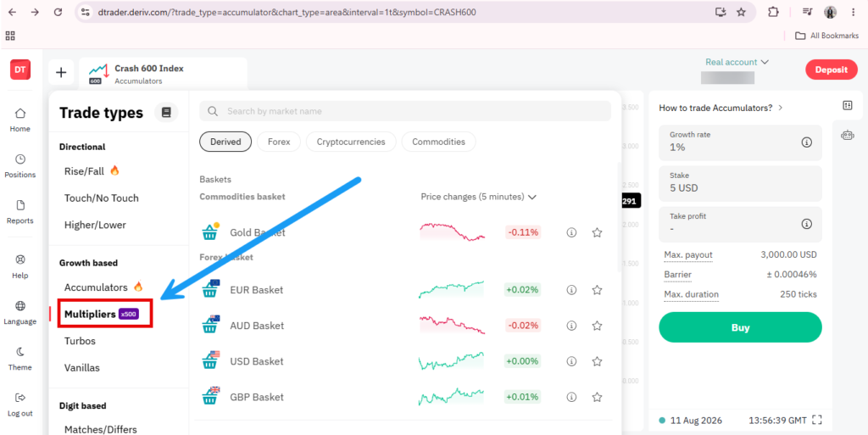Bookmark this page with star icon
Image resolution: width=868 pixels, height=435 pixels.
point(741,12)
